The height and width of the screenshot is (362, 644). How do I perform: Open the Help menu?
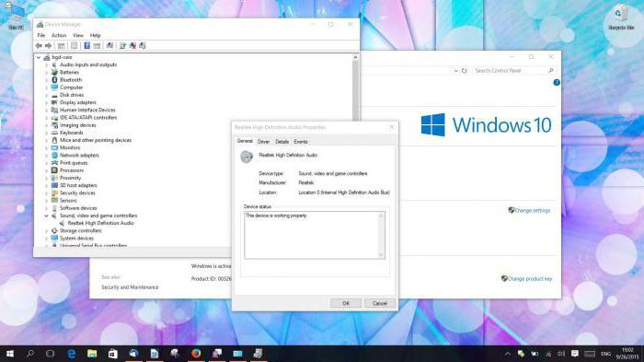[96, 35]
